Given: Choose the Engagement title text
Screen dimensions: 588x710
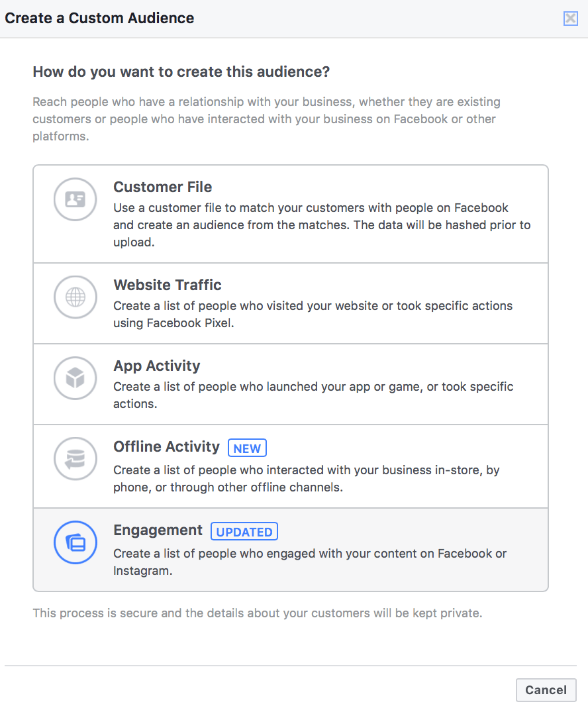Looking at the screenshot, I should tap(158, 531).
